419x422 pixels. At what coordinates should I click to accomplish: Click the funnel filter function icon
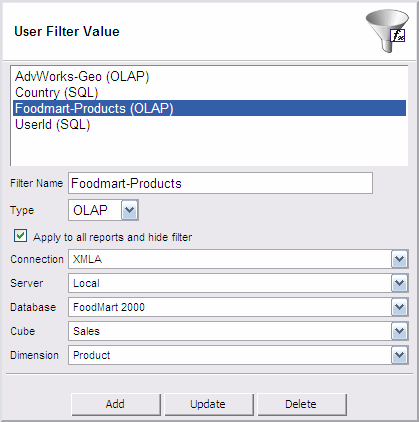point(387,31)
